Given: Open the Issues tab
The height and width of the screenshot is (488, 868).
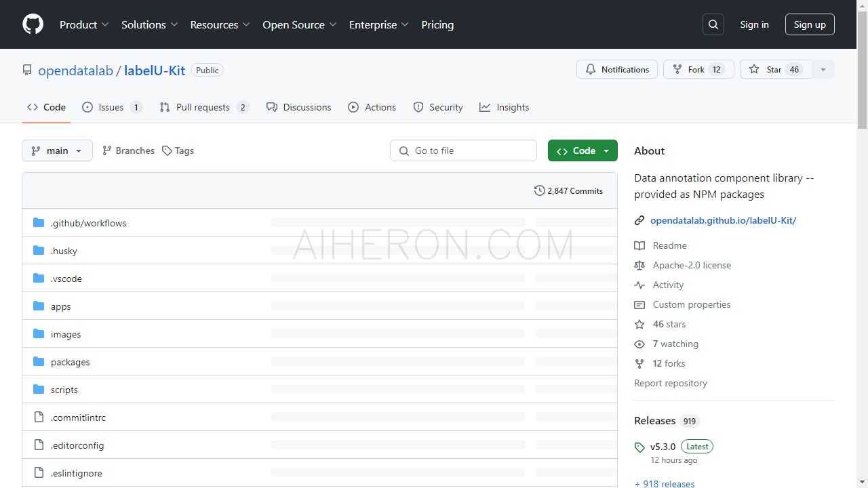Looking at the screenshot, I should (111, 107).
